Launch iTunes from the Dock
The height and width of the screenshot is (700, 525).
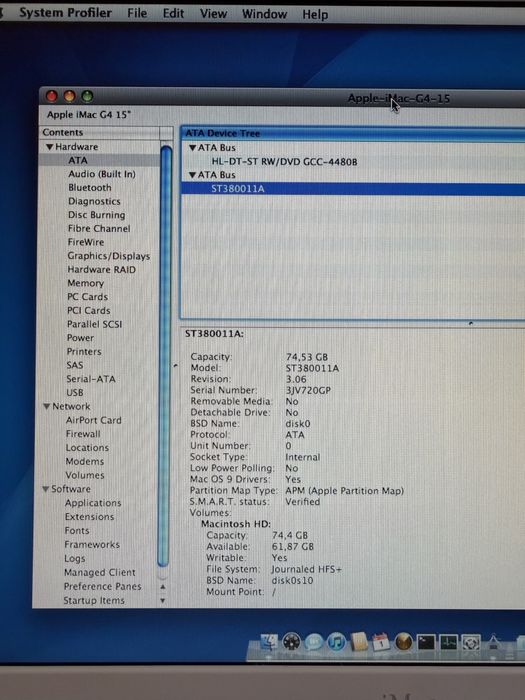pos(336,642)
